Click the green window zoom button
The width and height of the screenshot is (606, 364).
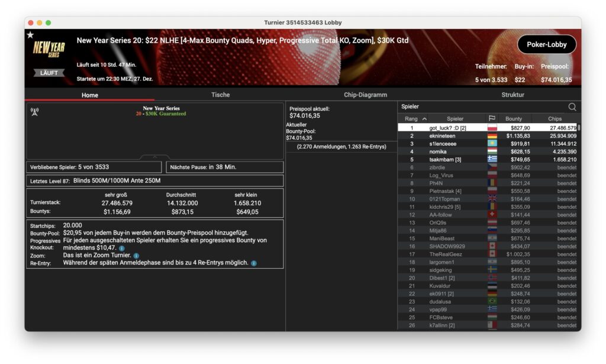(x=49, y=22)
